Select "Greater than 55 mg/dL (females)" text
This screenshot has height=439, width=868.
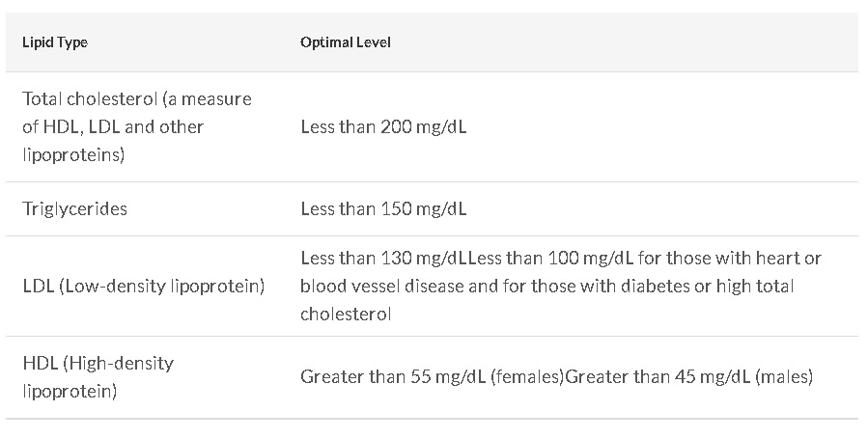[432, 377]
